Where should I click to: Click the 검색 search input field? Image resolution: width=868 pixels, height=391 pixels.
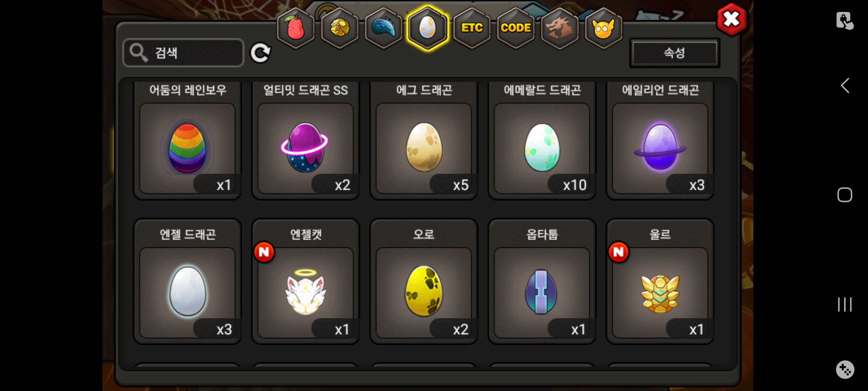coord(183,53)
